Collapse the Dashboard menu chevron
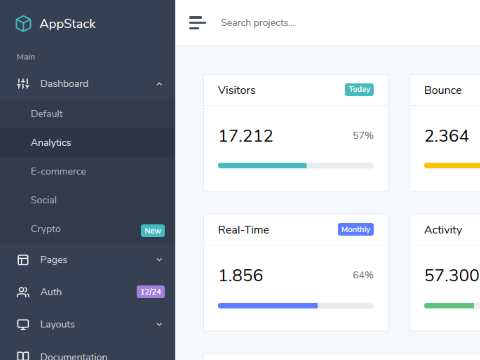Image resolution: width=480 pixels, height=360 pixels. (159, 84)
